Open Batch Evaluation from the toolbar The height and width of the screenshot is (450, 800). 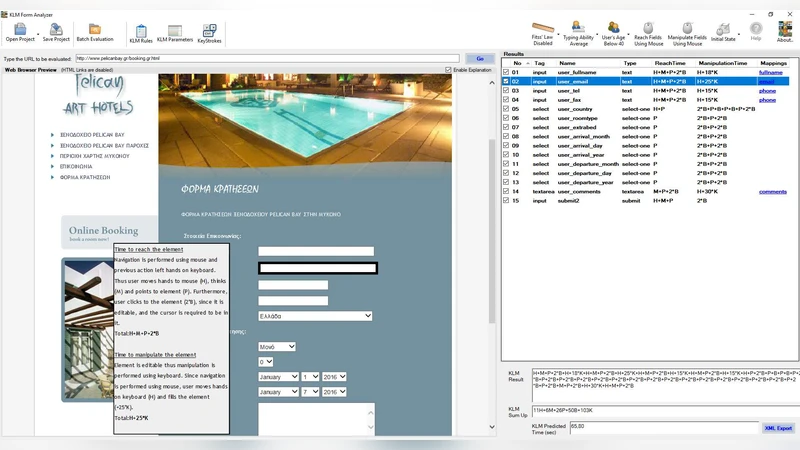pos(95,30)
